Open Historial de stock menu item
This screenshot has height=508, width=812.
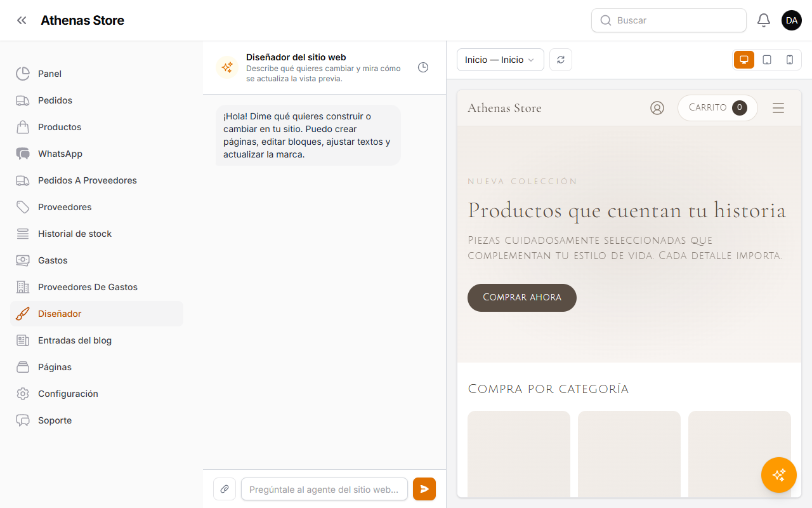pyautogui.click(x=96, y=234)
